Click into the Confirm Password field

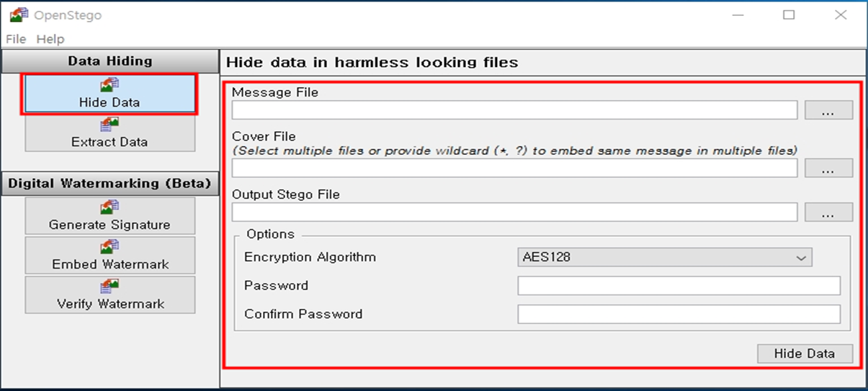pos(679,314)
